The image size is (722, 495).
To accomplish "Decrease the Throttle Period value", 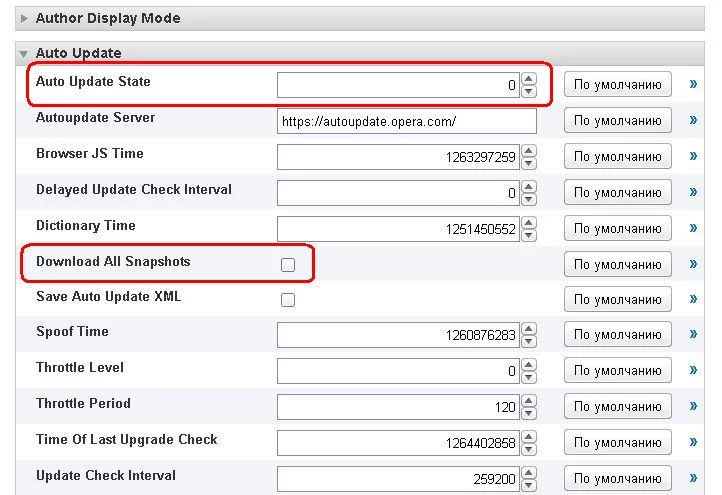I will [x=529, y=413].
